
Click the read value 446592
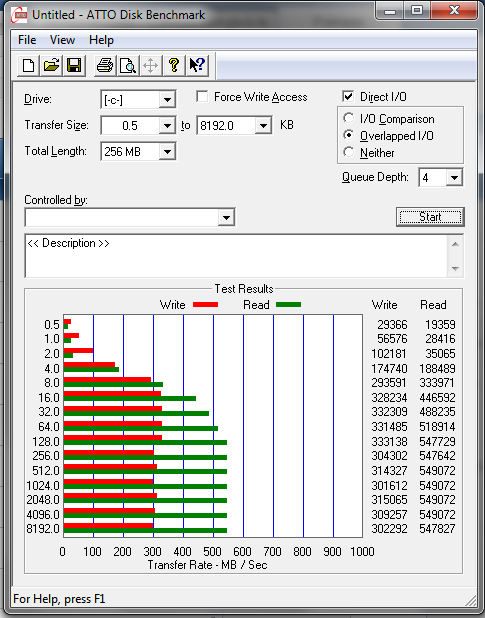(x=437, y=398)
